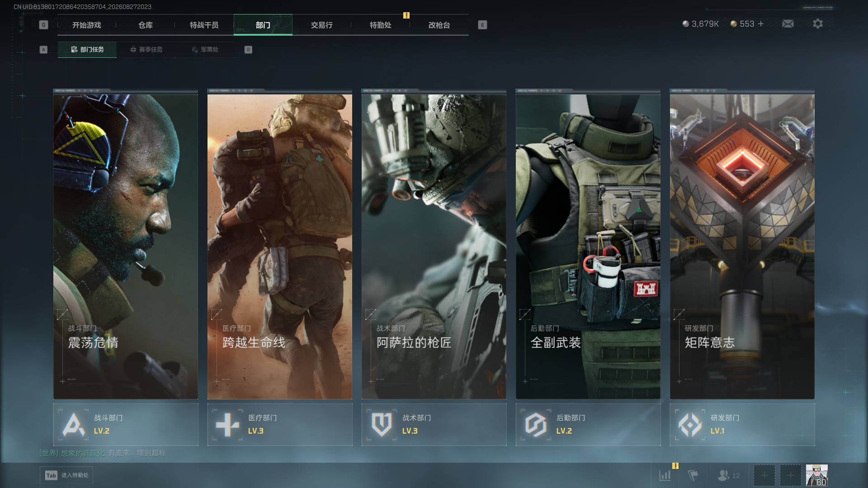The image size is (868, 488).
Task: Click the 进入特勤处 button
Action: [x=66, y=475]
